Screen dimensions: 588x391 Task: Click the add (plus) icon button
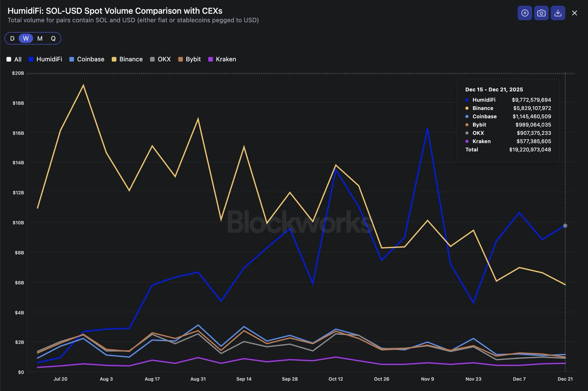tap(525, 13)
